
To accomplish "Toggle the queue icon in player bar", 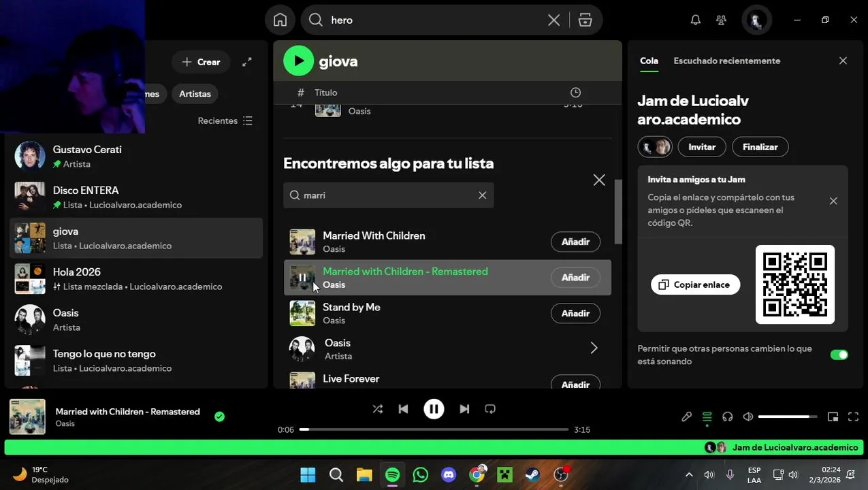I will [707, 416].
